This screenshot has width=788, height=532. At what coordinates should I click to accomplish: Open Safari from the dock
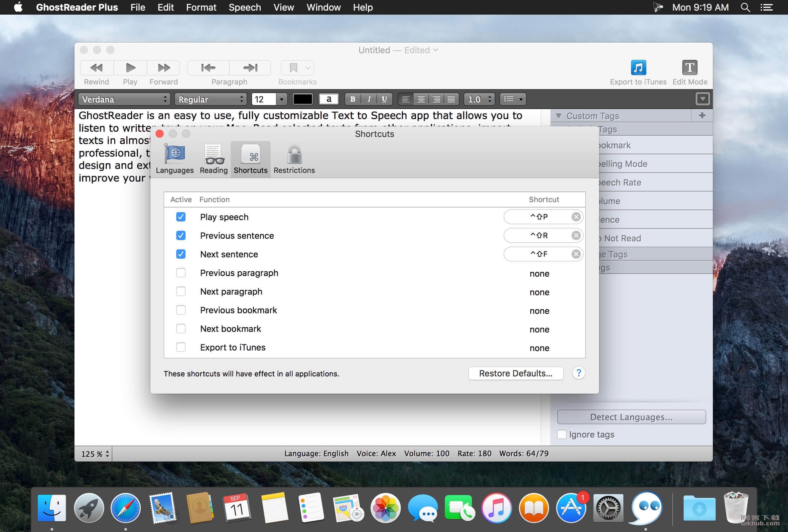coord(125,508)
